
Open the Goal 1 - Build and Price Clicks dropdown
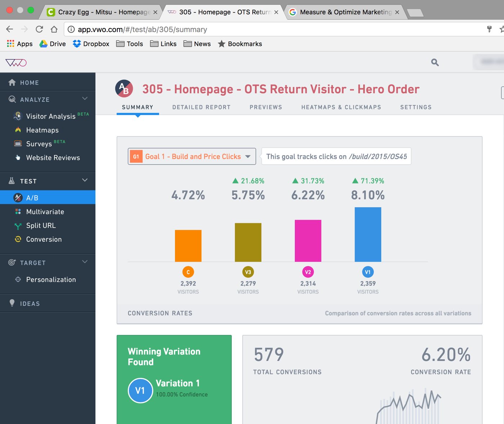192,157
